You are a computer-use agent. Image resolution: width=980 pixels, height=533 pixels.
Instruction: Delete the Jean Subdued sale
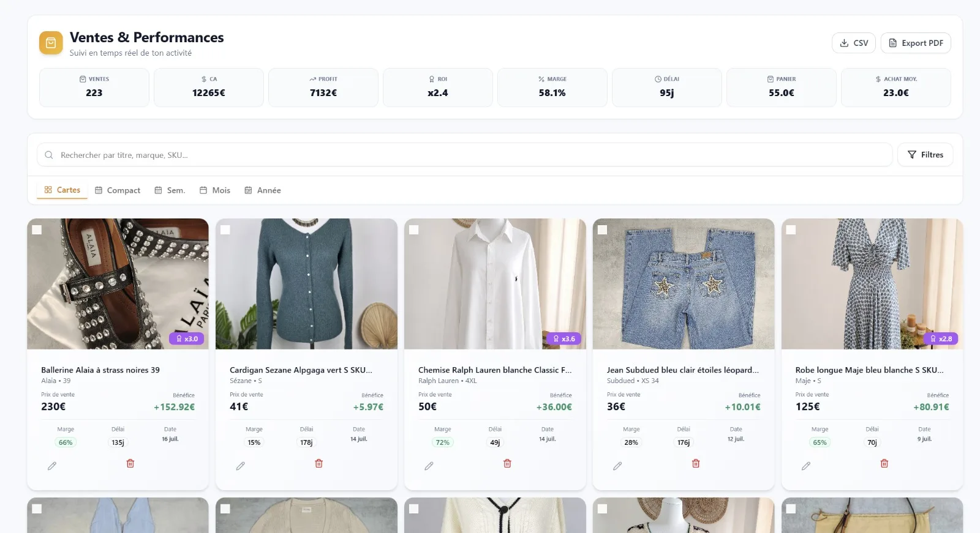pos(696,463)
